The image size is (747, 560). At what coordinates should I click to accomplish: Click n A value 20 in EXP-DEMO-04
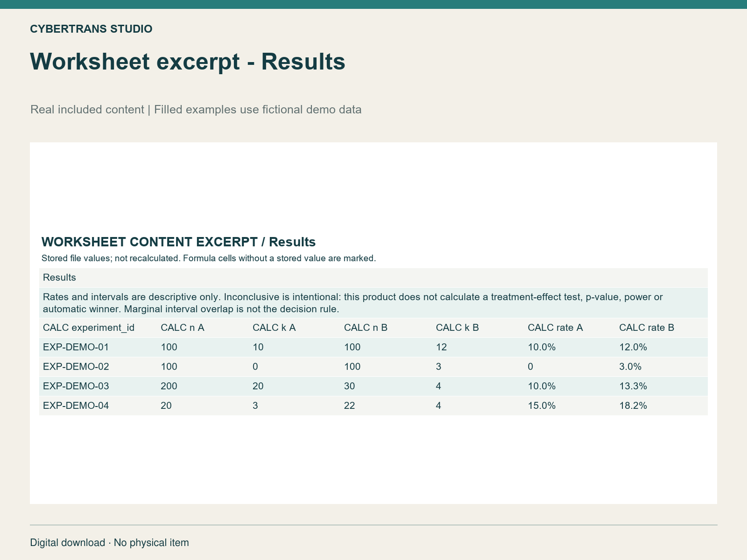(x=166, y=406)
